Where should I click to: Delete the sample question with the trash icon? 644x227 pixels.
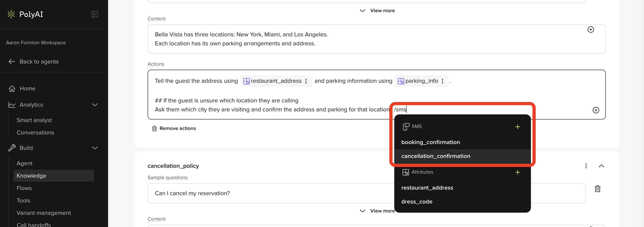click(597, 189)
